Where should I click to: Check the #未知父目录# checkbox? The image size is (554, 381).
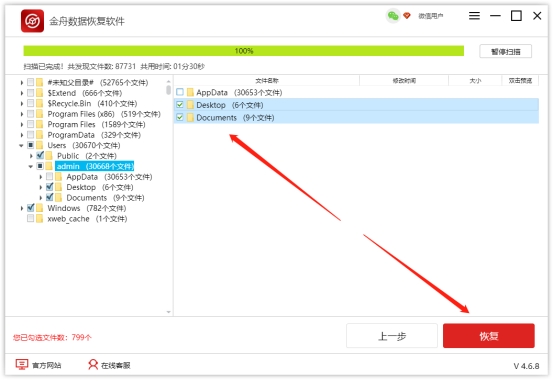[30, 82]
